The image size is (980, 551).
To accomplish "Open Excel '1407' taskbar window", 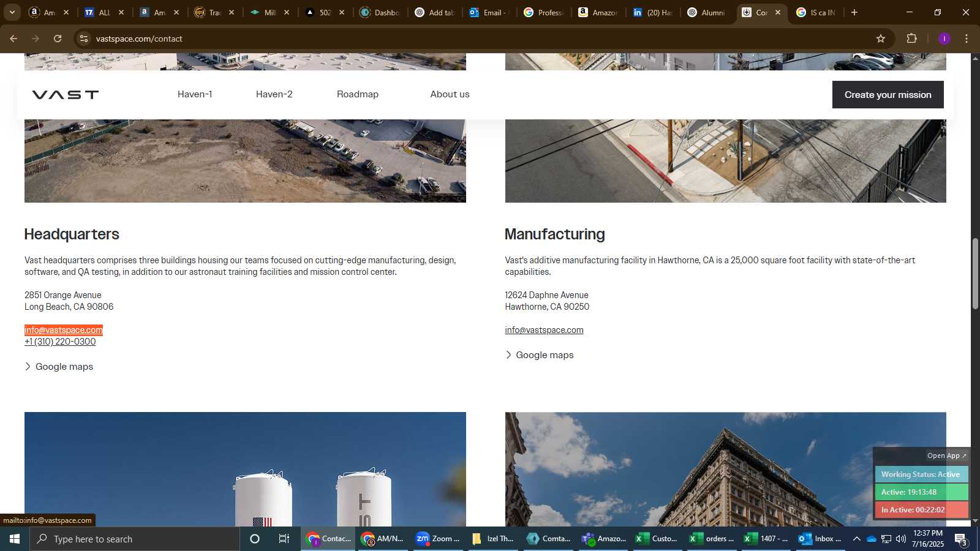I will [x=766, y=539].
